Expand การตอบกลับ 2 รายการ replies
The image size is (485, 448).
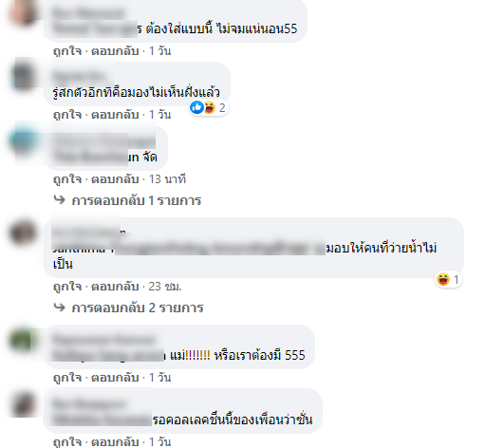click(138, 308)
